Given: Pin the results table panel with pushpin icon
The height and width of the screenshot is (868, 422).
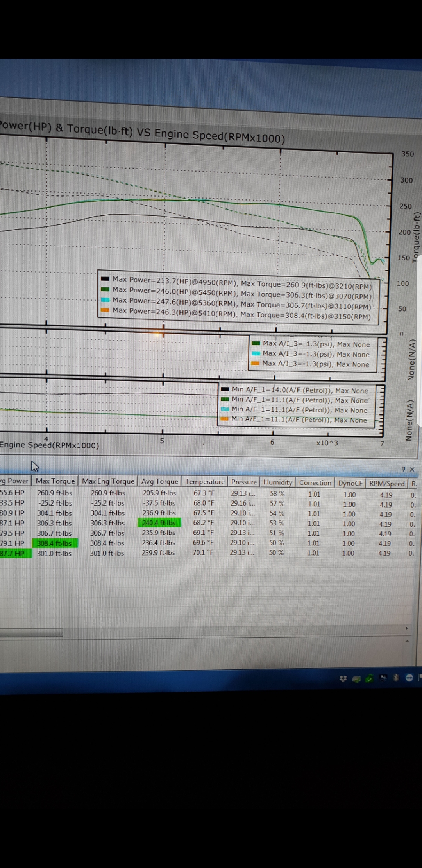Looking at the screenshot, I should pyautogui.click(x=403, y=469).
